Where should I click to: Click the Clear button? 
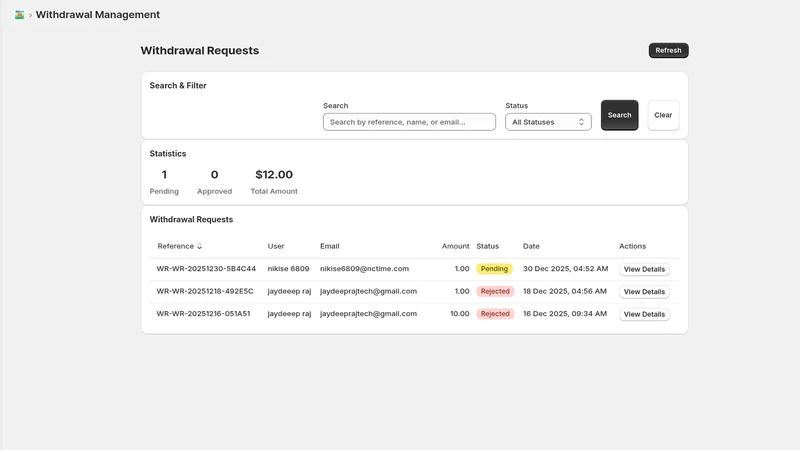(663, 115)
